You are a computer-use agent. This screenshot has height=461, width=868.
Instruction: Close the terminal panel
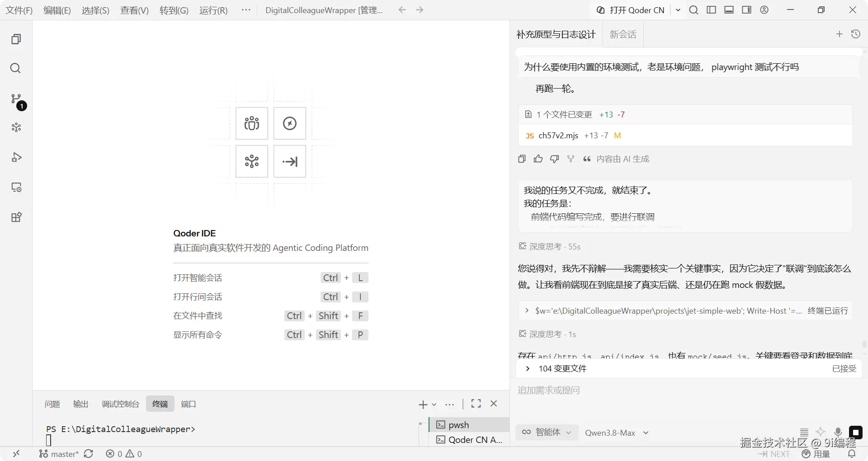coord(494,404)
